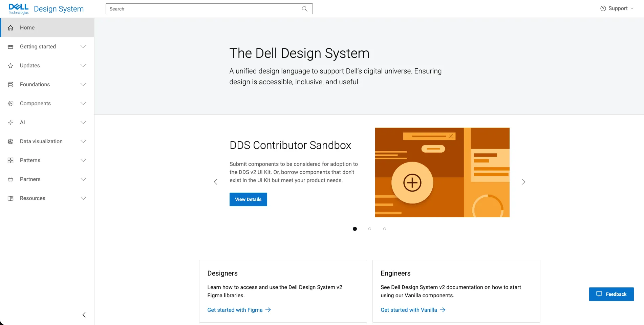Click arrow next to Get started with Vanilla
Image resolution: width=644 pixels, height=325 pixels.
[x=443, y=310]
